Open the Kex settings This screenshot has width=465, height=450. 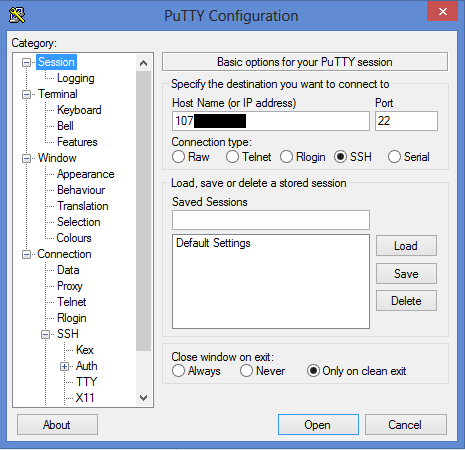[85, 350]
